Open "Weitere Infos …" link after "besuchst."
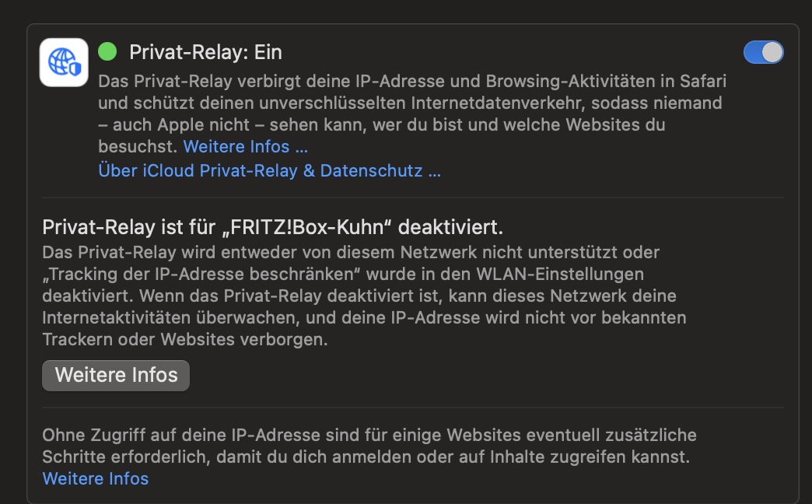The image size is (812, 504). point(246,146)
